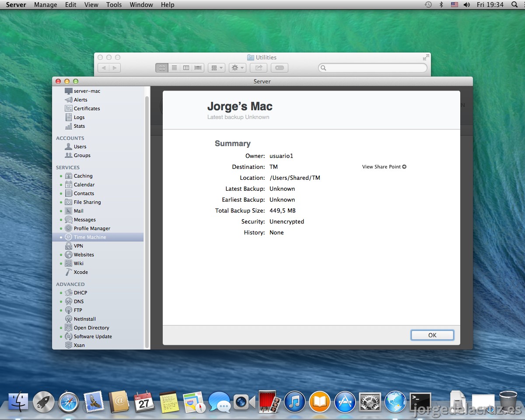Open the Contacts service

pyautogui.click(x=79, y=193)
